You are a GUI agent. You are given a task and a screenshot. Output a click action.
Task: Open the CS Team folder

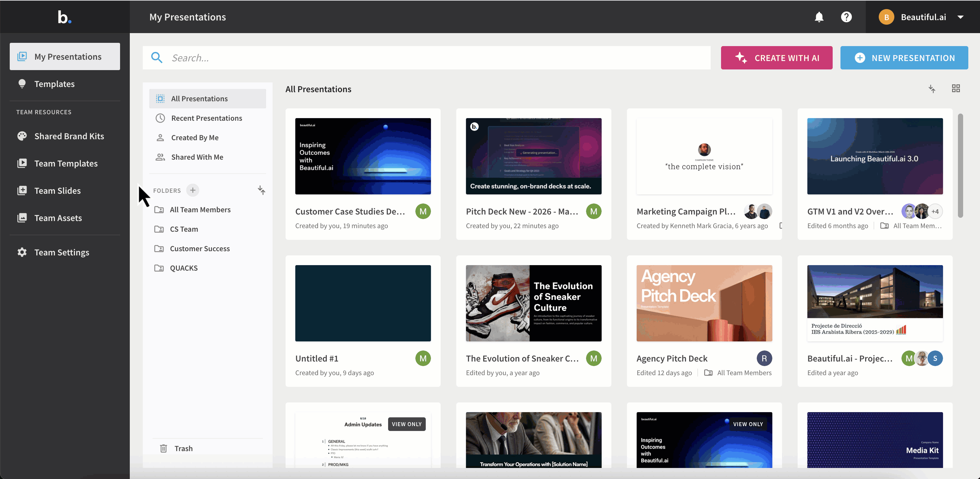pos(207,229)
